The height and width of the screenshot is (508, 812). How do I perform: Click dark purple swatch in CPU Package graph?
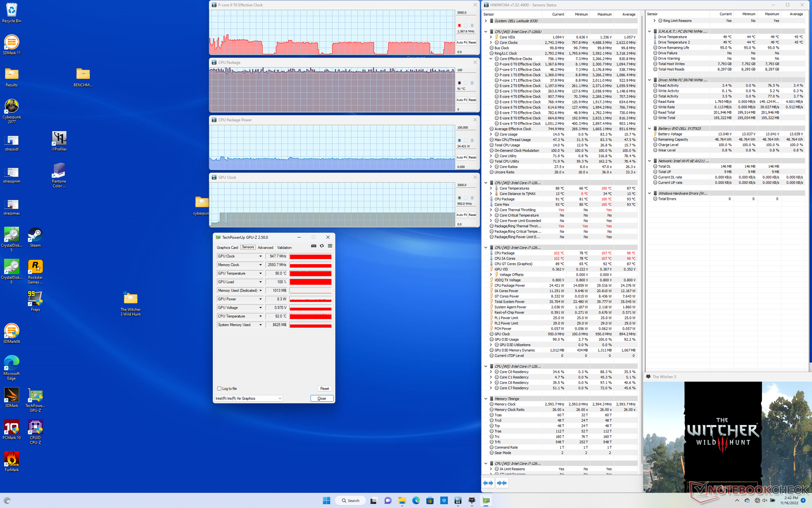coord(459,83)
